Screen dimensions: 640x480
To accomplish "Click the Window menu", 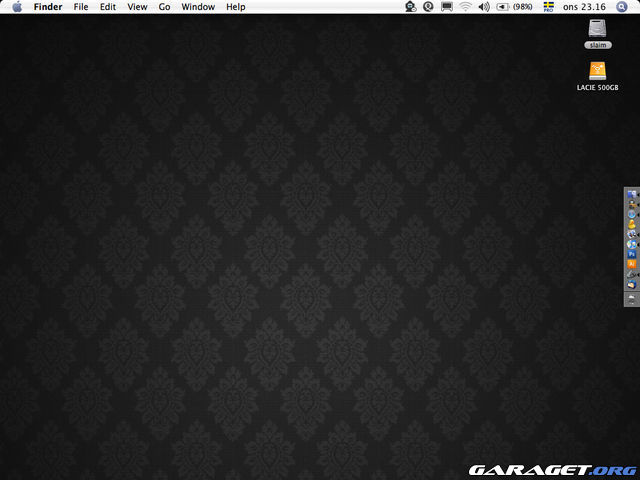I will click(x=198, y=7).
